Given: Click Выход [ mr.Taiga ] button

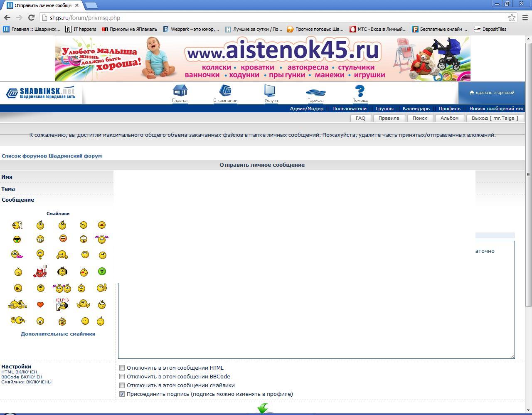Looking at the screenshot, I should coord(495,118).
